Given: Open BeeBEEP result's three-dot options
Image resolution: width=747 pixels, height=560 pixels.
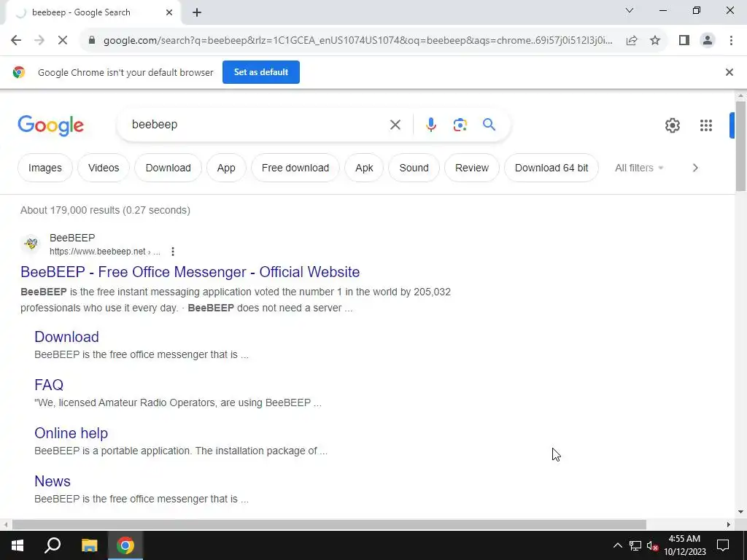Looking at the screenshot, I should tap(173, 252).
